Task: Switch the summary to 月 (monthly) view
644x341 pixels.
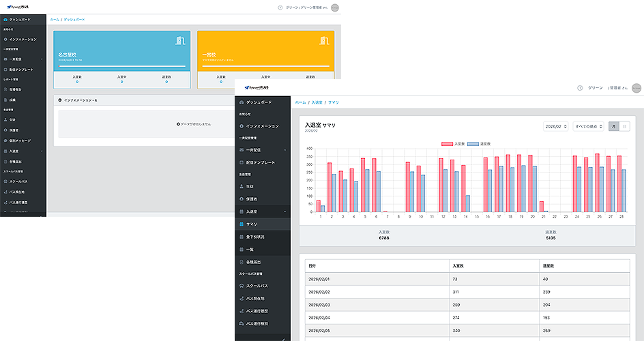Action: pyautogui.click(x=613, y=126)
